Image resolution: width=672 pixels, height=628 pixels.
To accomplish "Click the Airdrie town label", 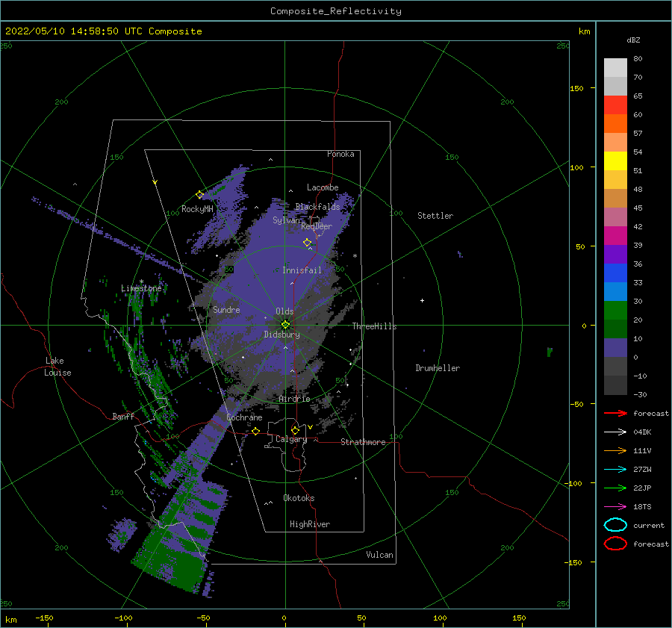I will [294, 399].
